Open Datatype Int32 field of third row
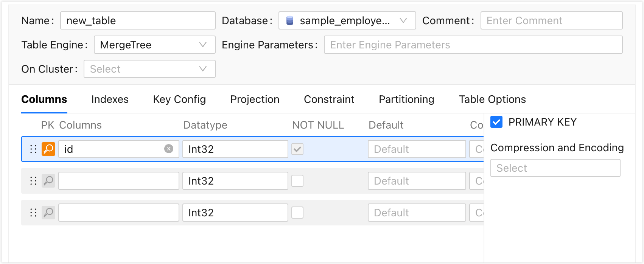 235,213
